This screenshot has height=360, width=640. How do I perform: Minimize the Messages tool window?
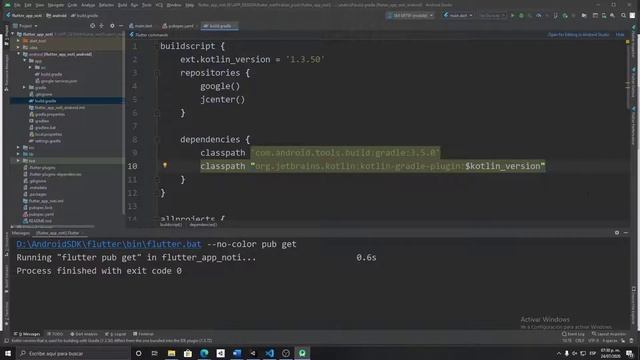pos(626,233)
